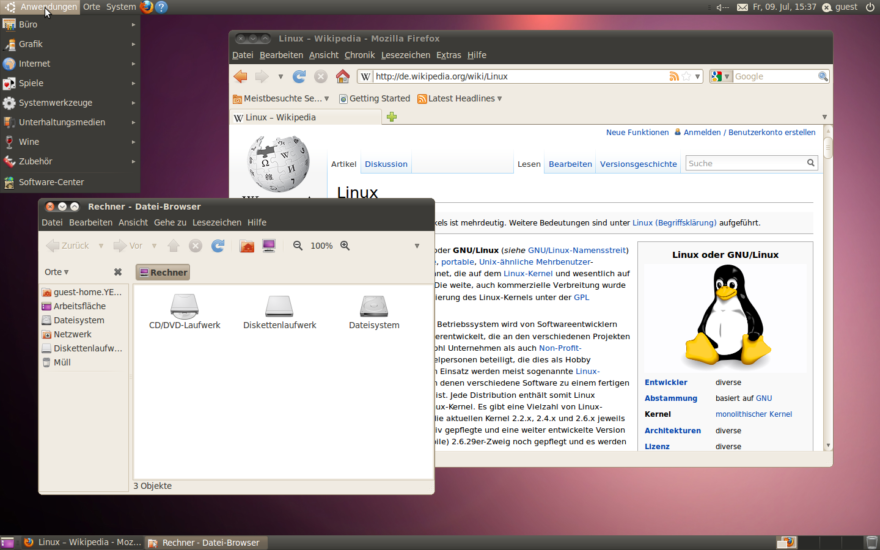The image size is (880, 550).
Task: Switch to Diskussion tab on Wikipedia
Action: 386,164
